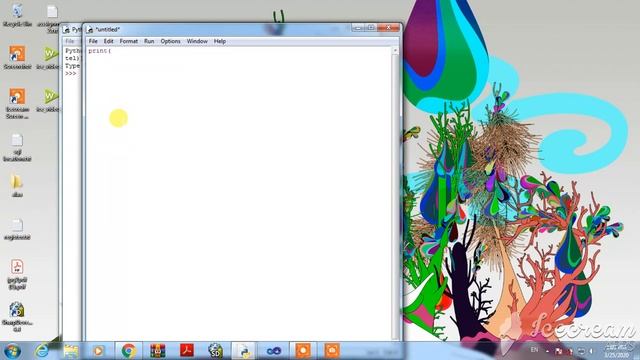
Task: Open the Options menu
Action: pyautogui.click(x=170, y=41)
